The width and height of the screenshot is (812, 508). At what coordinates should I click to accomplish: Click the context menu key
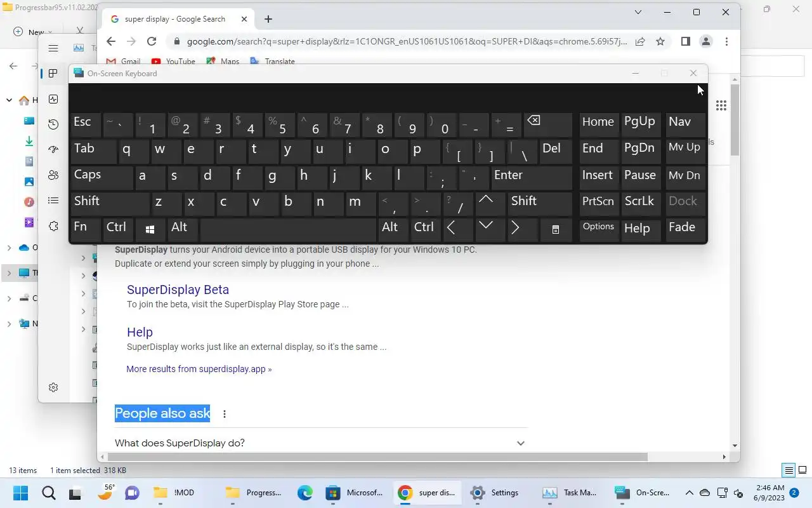(x=556, y=230)
